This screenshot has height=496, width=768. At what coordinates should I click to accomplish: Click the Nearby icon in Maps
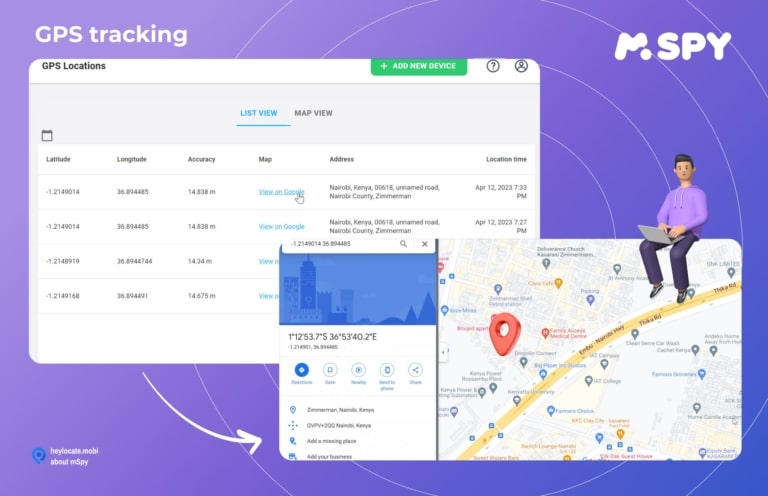359,370
